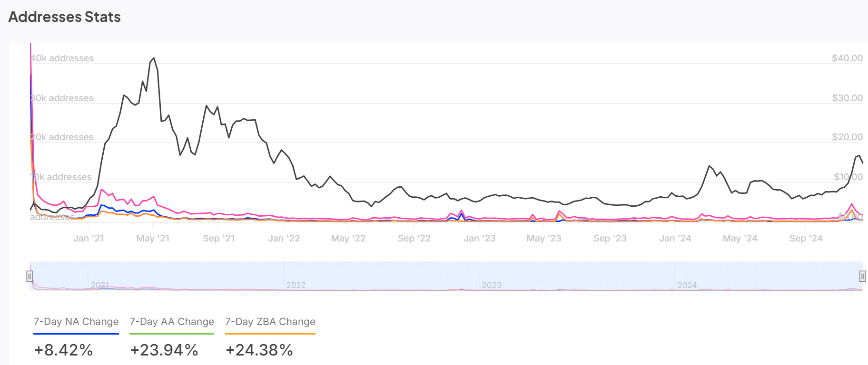Click the +24.38% value
The width and height of the screenshot is (868, 365).
259,350
